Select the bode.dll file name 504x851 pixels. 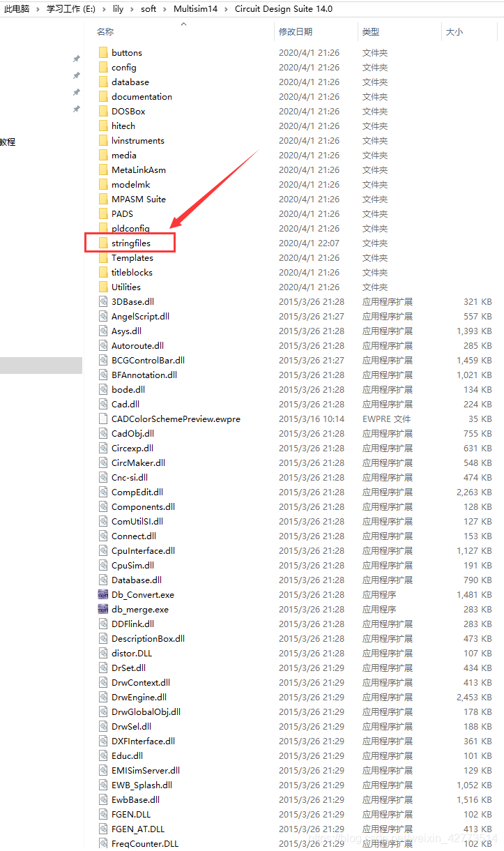pyautogui.click(x=128, y=389)
